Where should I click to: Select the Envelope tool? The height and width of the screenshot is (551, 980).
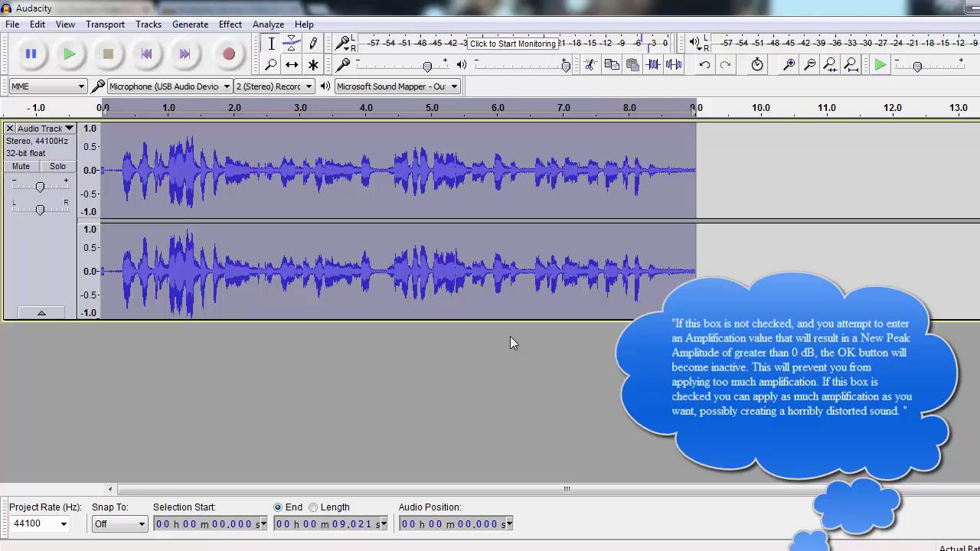coord(292,44)
